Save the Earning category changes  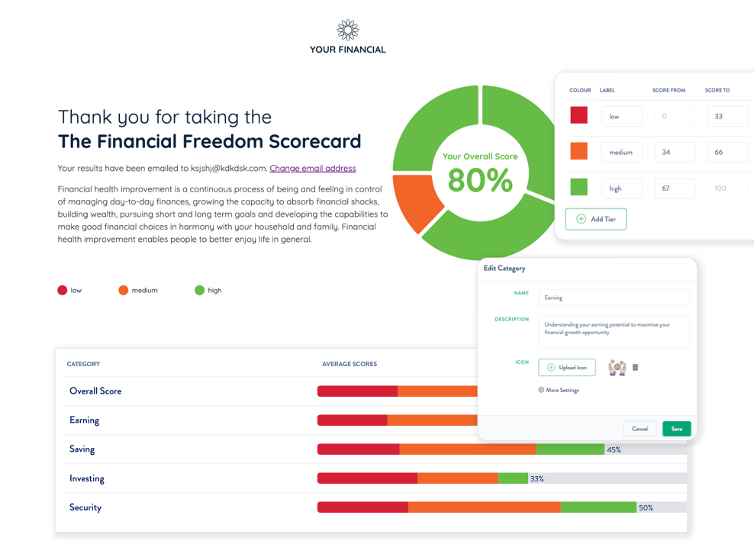[x=676, y=429]
